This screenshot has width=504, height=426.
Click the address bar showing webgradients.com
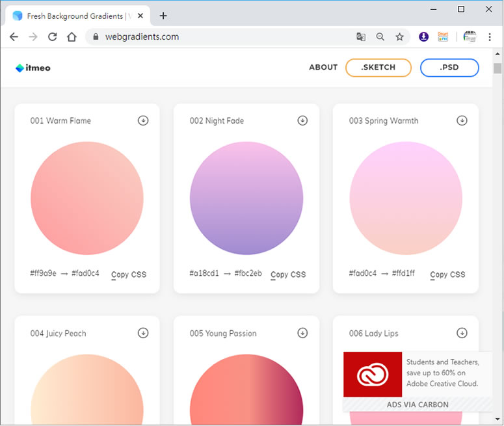(x=221, y=37)
